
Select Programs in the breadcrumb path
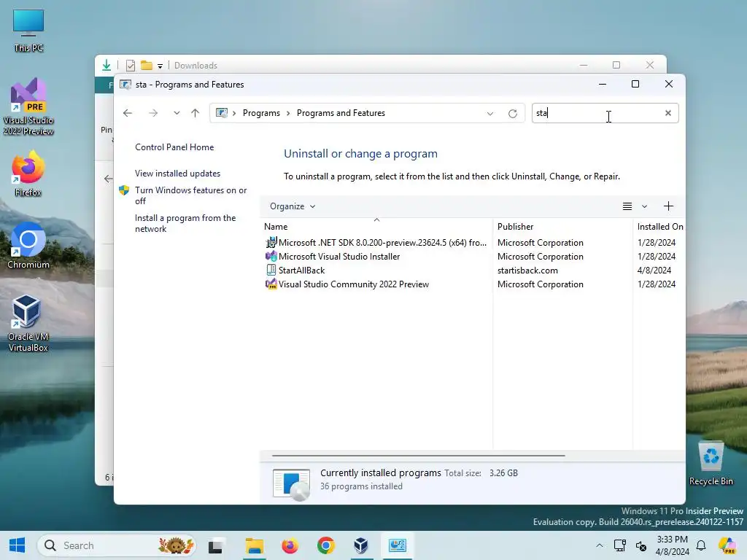pos(261,113)
